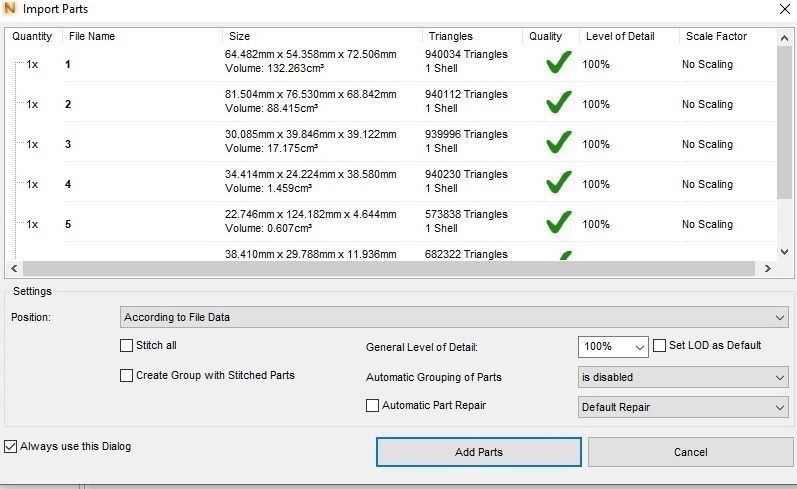Expand Automatic Grouping of Parts dropdown
This screenshot has height=489, width=797.
click(x=683, y=378)
